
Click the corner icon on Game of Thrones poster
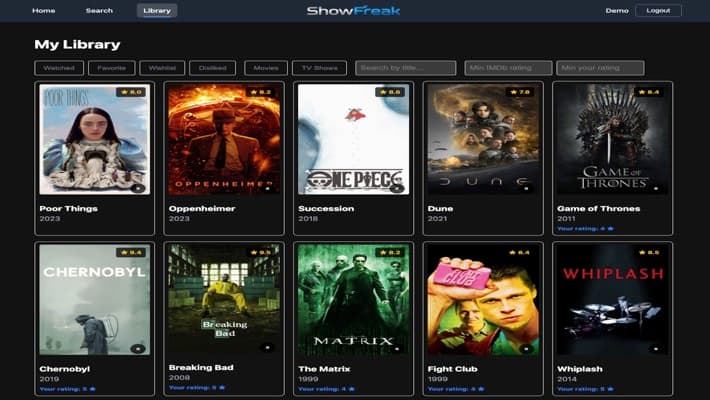pos(656,188)
